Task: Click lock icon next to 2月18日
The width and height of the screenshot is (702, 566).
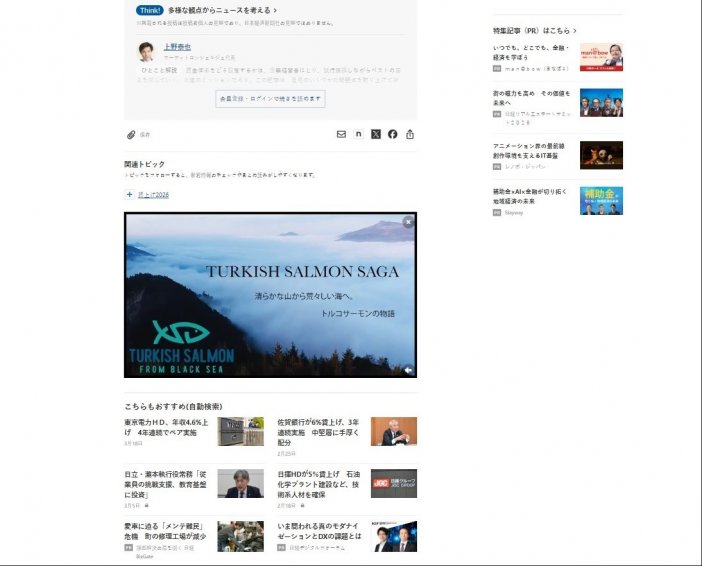Action: (x=302, y=506)
